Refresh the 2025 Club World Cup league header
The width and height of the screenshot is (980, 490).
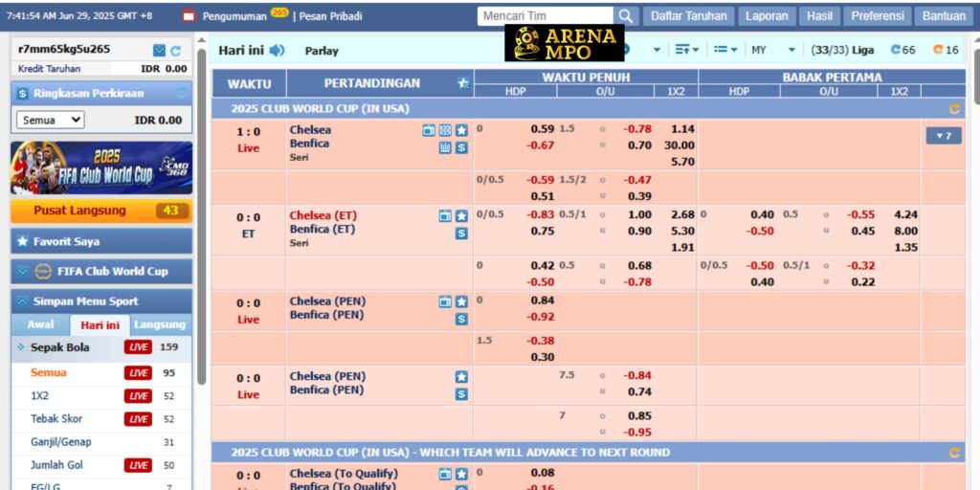pyautogui.click(x=954, y=109)
